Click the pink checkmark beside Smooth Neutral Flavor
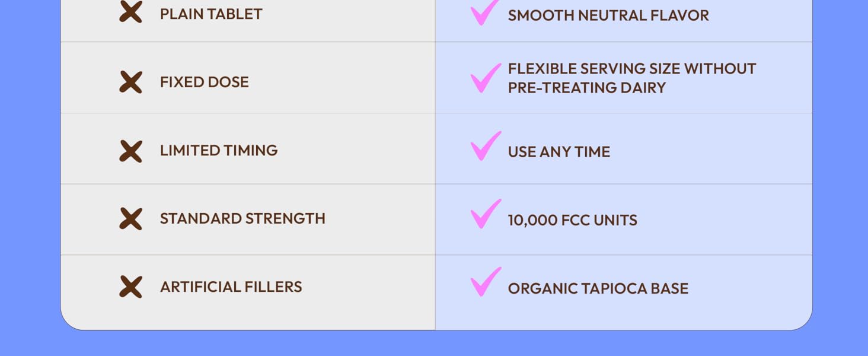Screen dimensions: 868x356 [485, 14]
